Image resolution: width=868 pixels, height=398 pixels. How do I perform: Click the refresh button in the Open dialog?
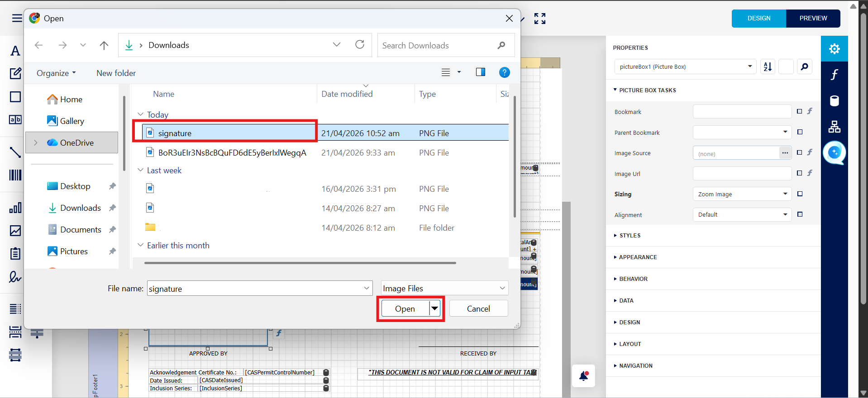pos(360,45)
